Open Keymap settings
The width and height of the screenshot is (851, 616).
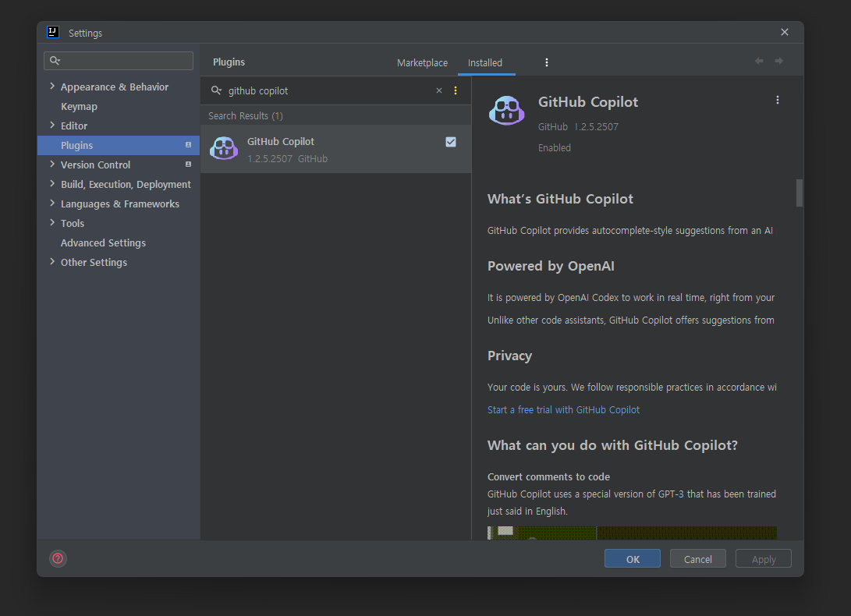tap(80, 106)
